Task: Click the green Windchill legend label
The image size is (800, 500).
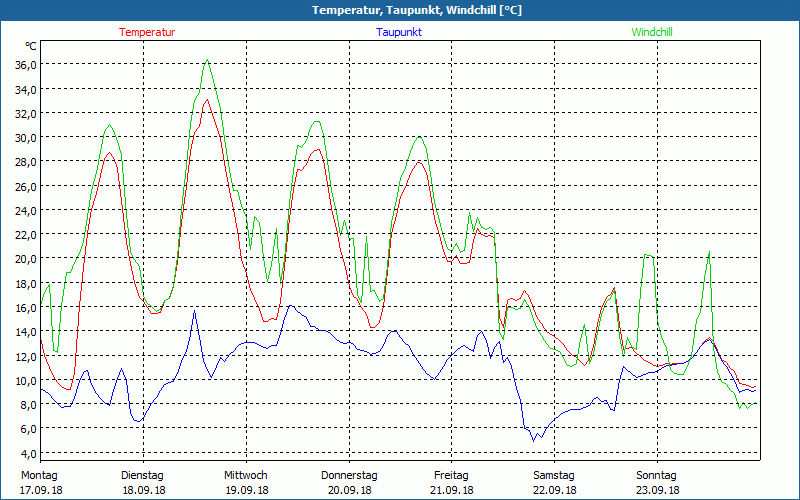Action: pos(652,32)
